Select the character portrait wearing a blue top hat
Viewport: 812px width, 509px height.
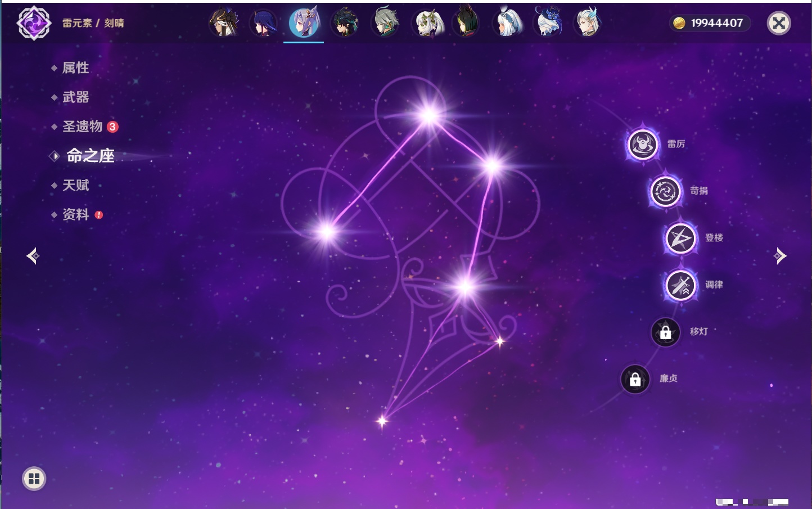pyautogui.click(x=548, y=23)
